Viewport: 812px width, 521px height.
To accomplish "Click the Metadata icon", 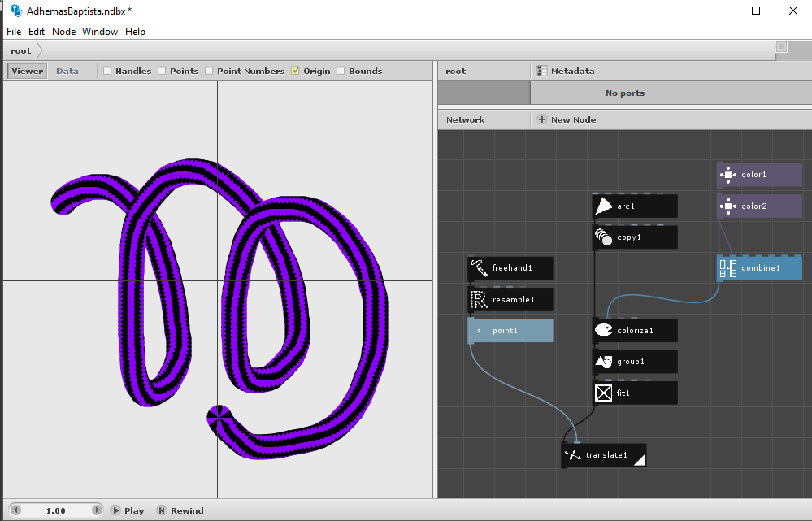I will [541, 71].
